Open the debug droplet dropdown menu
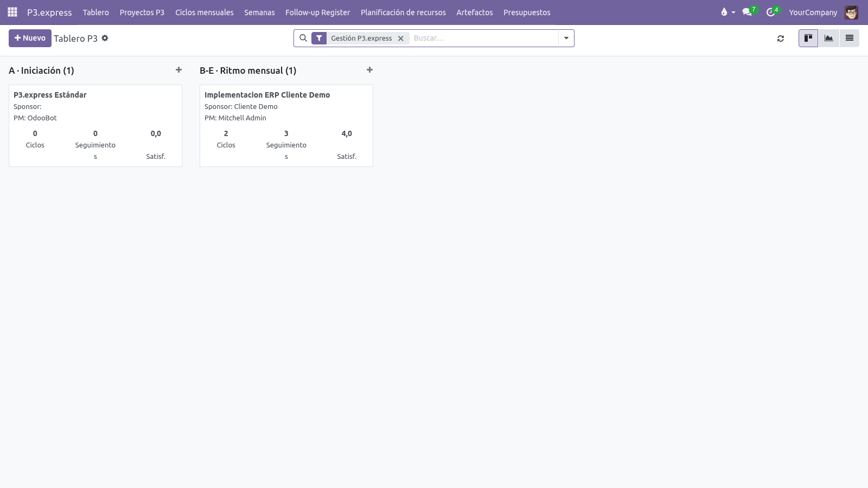868x488 pixels. point(727,12)
